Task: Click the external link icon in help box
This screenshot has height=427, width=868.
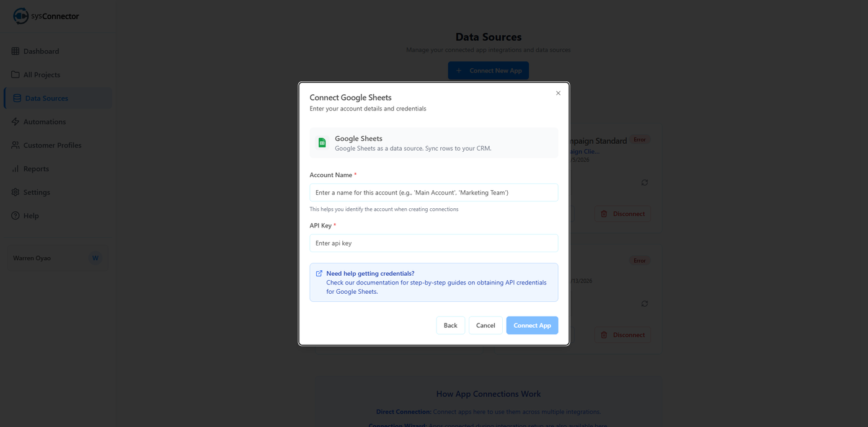Action: 319,273
